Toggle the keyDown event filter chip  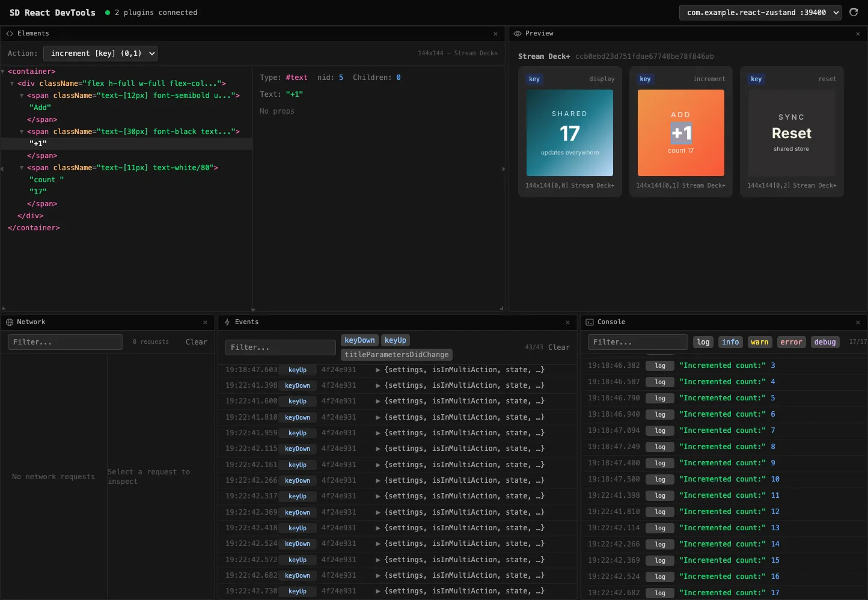[359, 340]
